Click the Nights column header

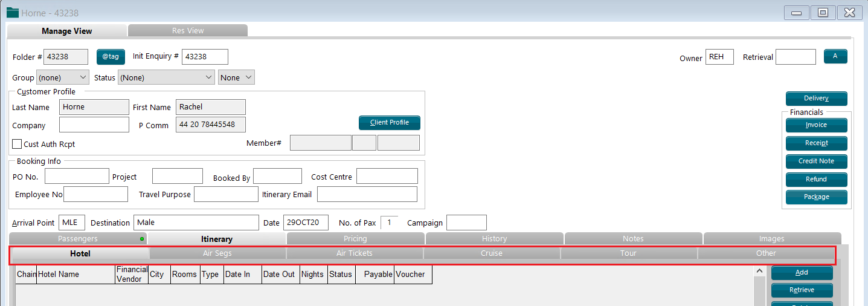(x=313, y=275)
